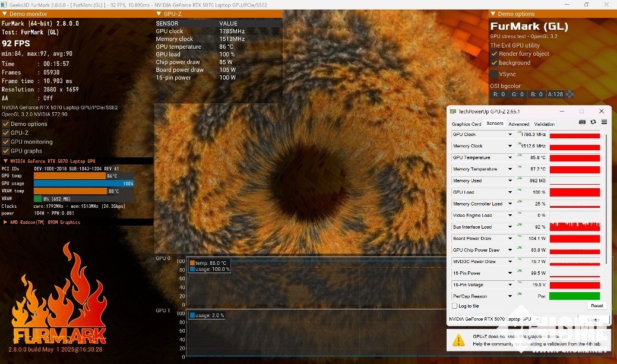Toggle the GPU-Z checkbox in Demo monitor
Viewport: 617px width, 364px height.
(x=6, y=132)
